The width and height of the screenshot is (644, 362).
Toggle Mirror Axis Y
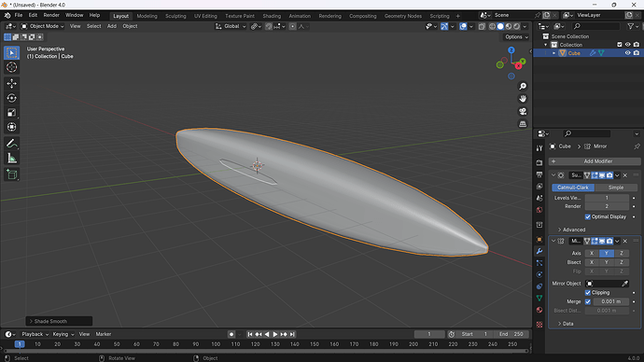tap(607, 253)
